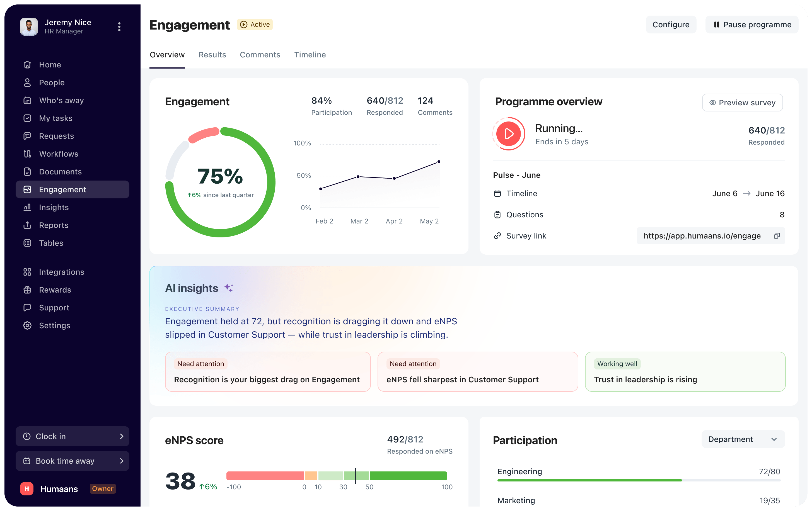Viewport: 812px width, 511px height.
Task: Copy the survey link with copy icon
Action: pyautogui.click(x=777, y=236)
